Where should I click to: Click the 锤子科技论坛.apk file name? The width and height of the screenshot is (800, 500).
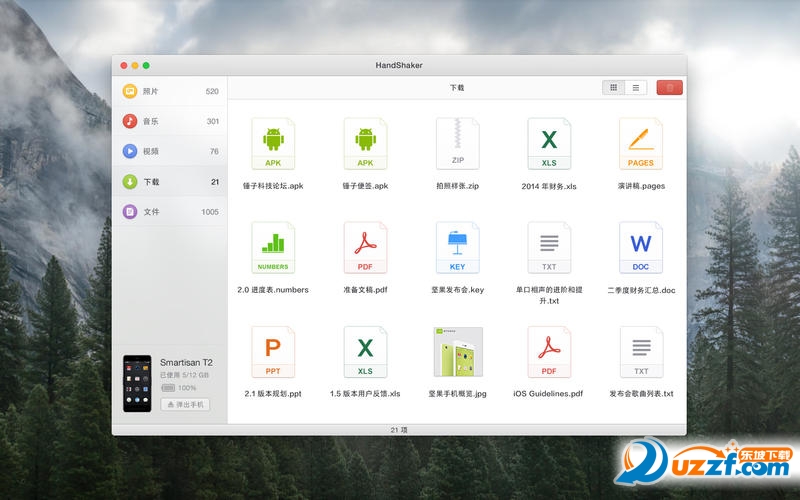(x=273, y=186)
